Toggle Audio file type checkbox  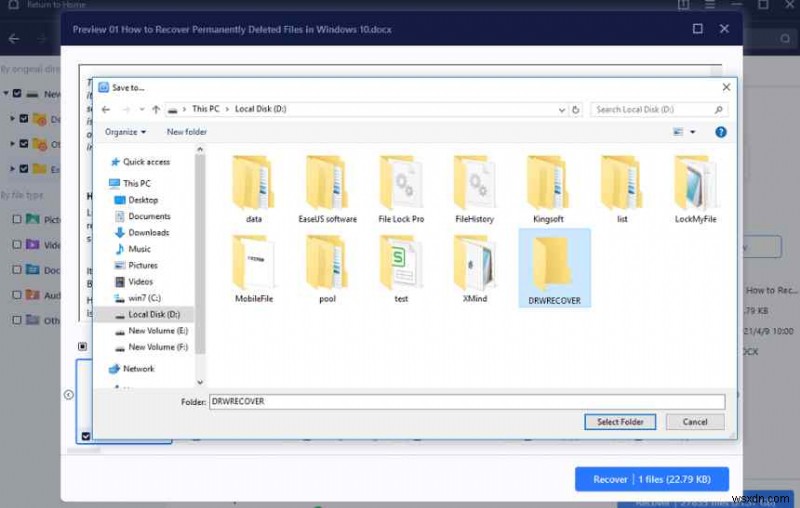tap(17, 295)
